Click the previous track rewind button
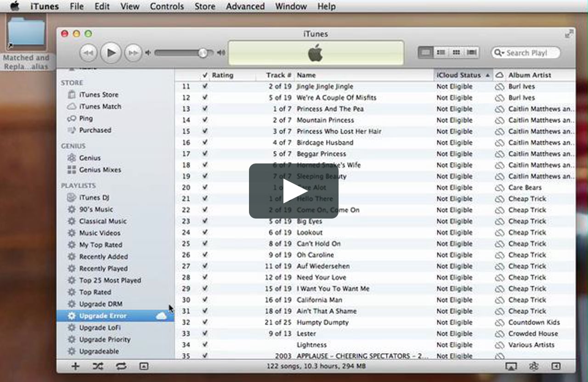The height and width of the screenshot is (382, 588). coord(88,53)
